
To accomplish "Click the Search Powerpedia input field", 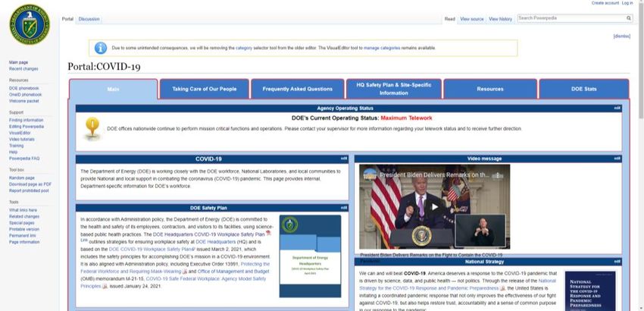I will pos(571,18).
